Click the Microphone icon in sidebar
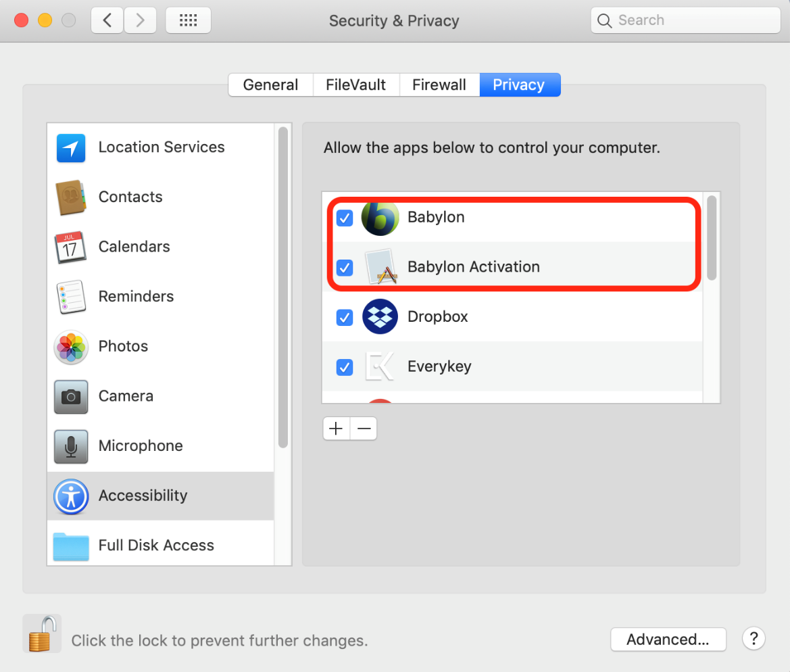 70,447
